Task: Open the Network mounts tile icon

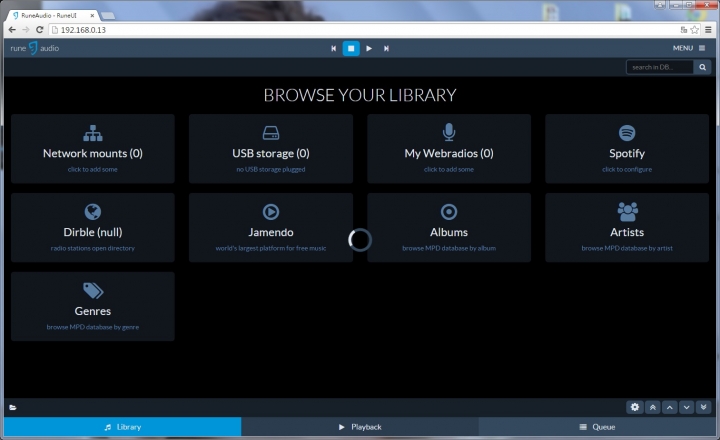Action: pyautogui.click(x=93, y=133)
